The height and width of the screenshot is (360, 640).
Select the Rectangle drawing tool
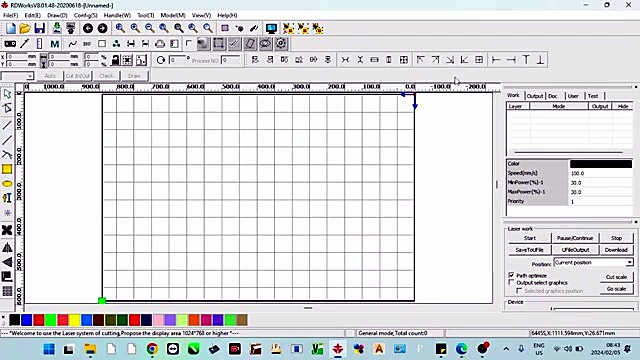pyautogui.click(x=7, y=169)
